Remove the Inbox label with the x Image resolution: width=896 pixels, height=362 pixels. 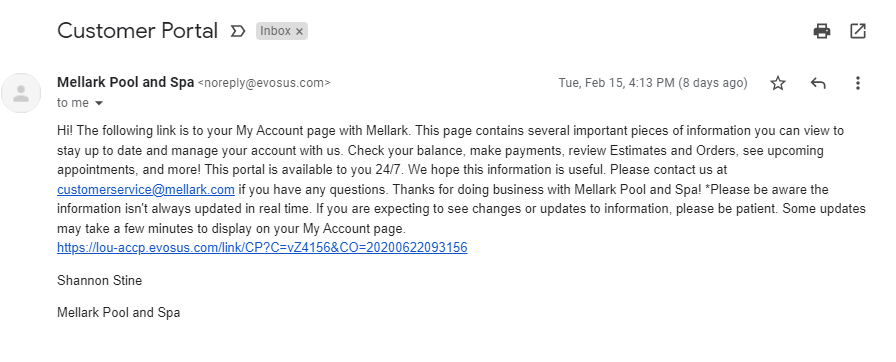(x=299, y=32)
